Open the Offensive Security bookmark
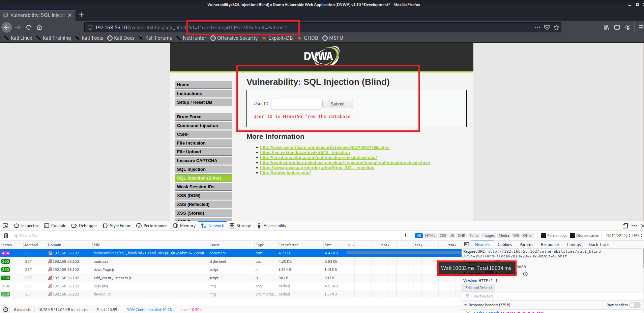Image resolution: width=644 pixels, height=313 pixels. tap(234, 38)
